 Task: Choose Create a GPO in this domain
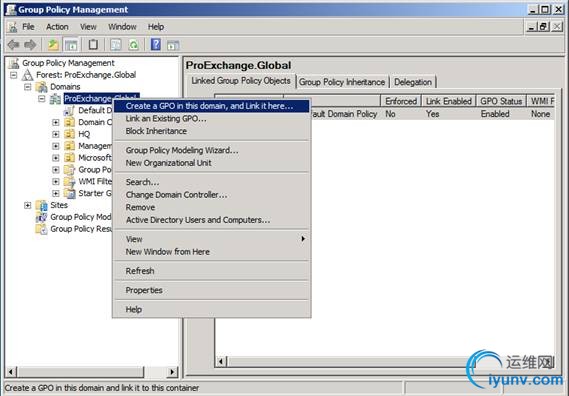[x=212, y=106]
